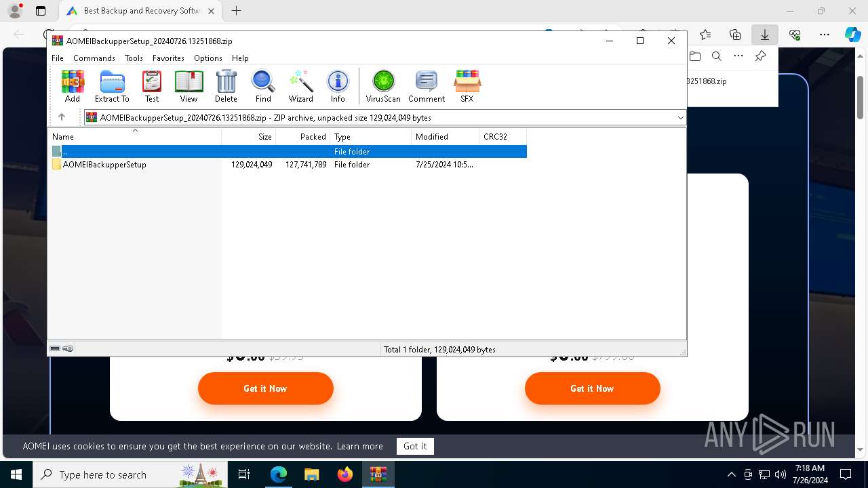
Task: Open File Explorer from taskbar
Action: point(311,474)
